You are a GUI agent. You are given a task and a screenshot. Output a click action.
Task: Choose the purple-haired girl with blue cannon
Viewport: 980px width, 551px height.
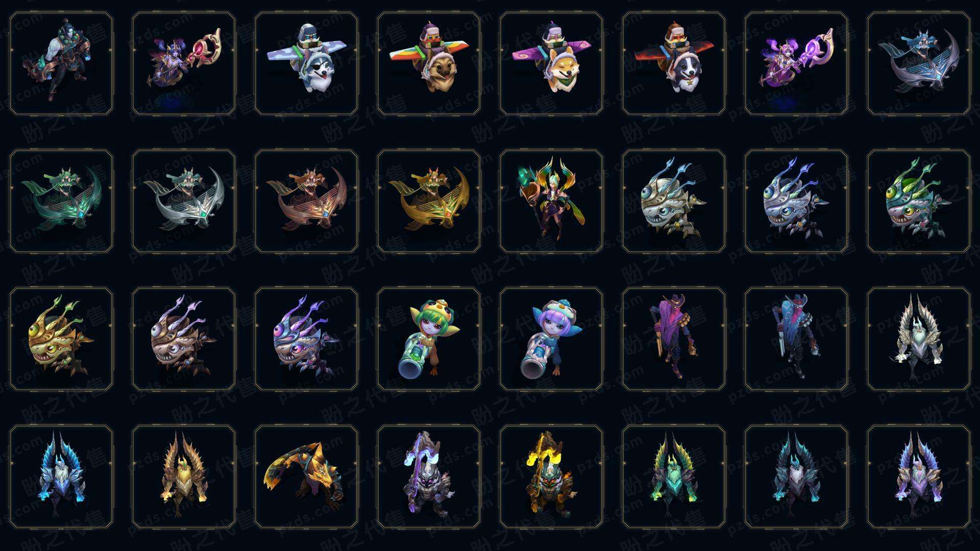(x=551, y=339)
